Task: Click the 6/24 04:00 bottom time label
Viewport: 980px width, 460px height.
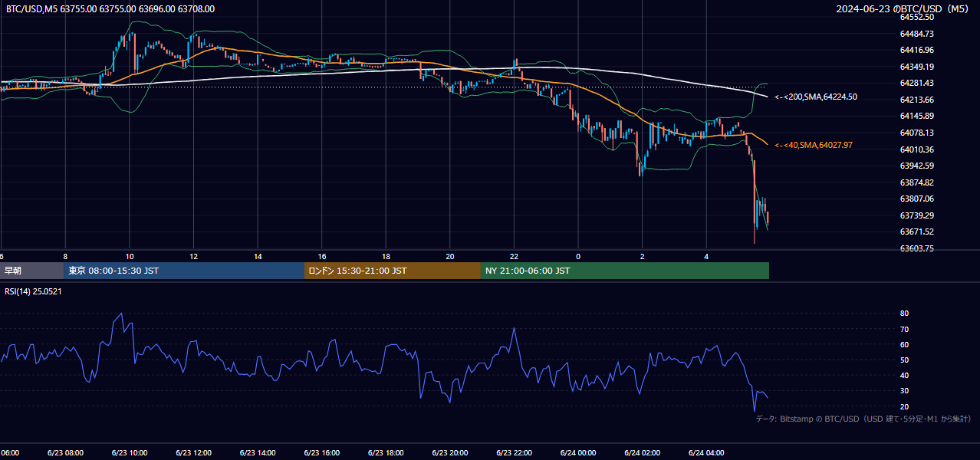Action: pyautogui.click(x=706, y=453)
